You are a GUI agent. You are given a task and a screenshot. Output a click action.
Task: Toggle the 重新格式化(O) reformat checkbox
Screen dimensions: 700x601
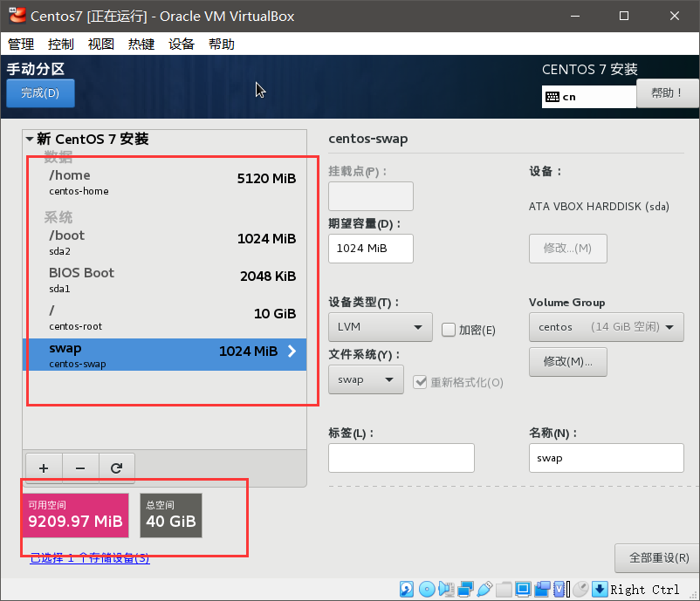pyautogui.click(x=420, y=382)
